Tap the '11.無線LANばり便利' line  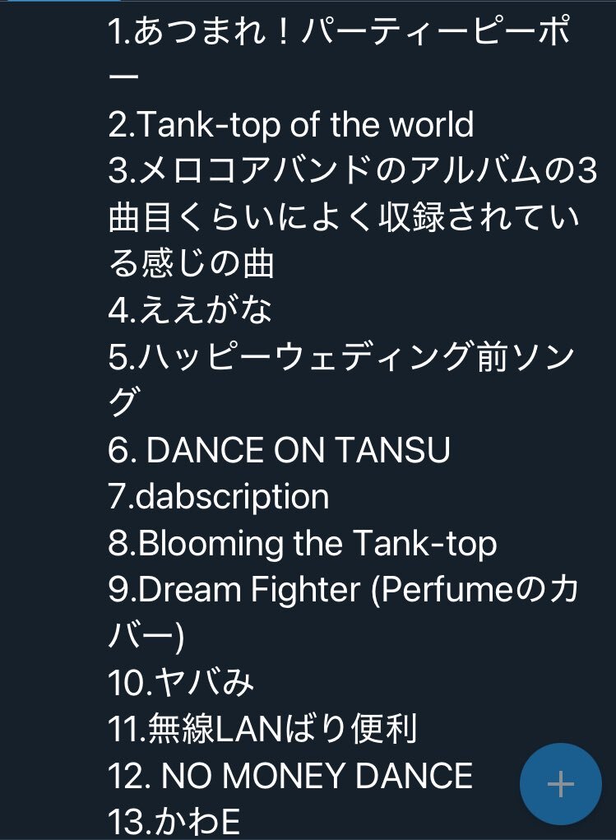click(262, 729)
